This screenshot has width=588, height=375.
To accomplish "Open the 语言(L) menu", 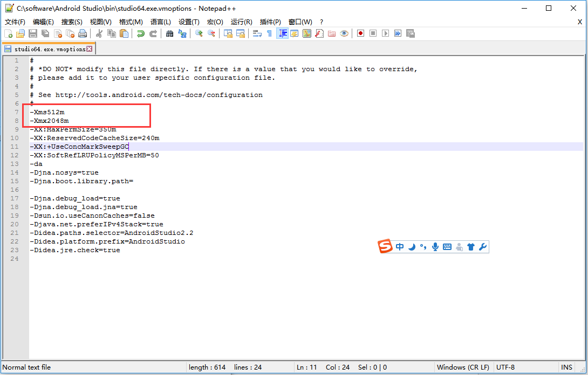I will coord(161,22).
